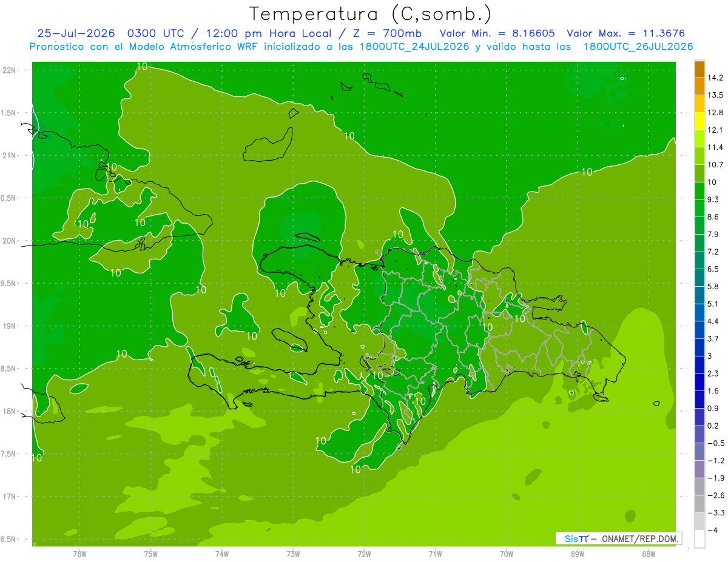
Task: Click the legend value '2.3'
Action: click(x=713, y=373)
